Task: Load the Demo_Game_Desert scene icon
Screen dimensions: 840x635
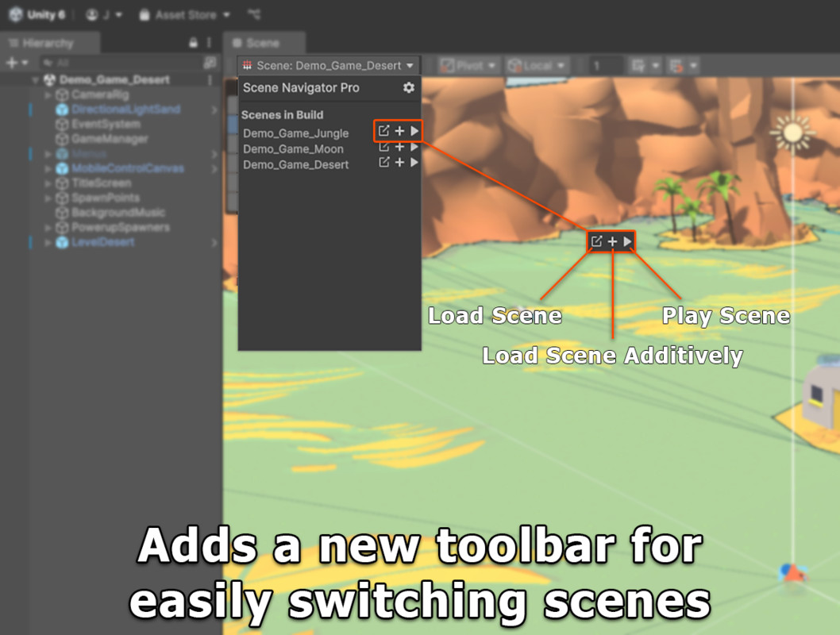Action: pos(383,162)
